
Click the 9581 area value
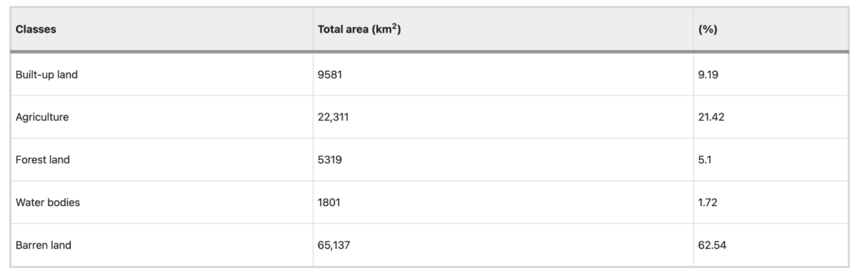coord(330,75)
